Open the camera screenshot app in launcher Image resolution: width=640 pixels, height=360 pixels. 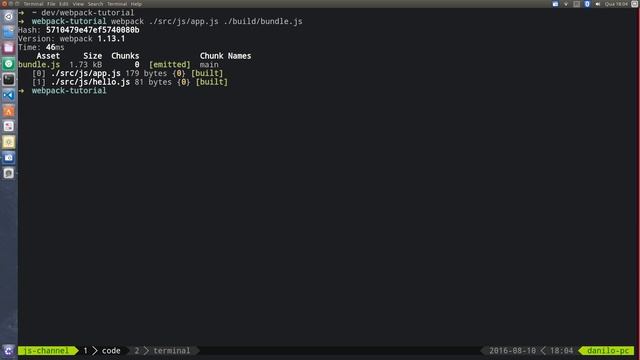(9, 158)
